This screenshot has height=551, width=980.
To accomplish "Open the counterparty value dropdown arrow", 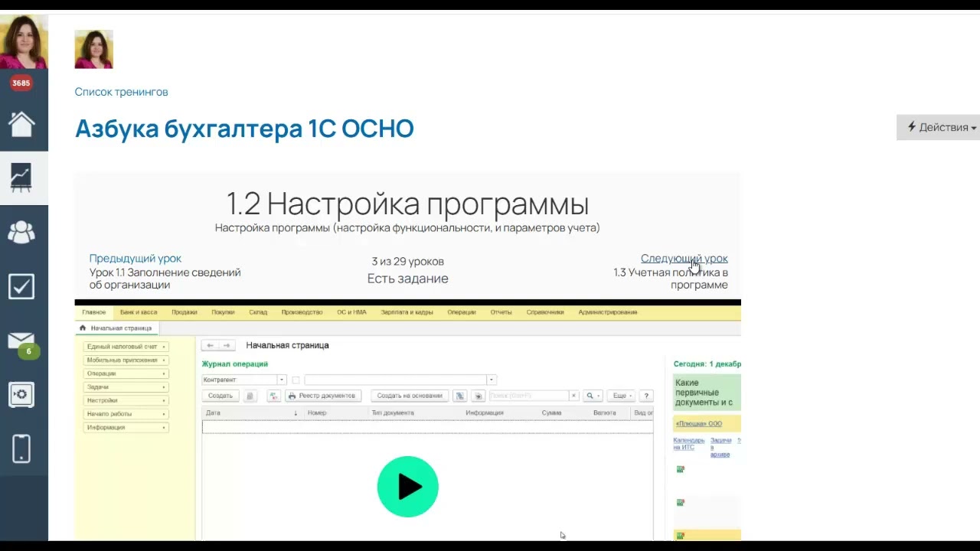I will point(492,380).
